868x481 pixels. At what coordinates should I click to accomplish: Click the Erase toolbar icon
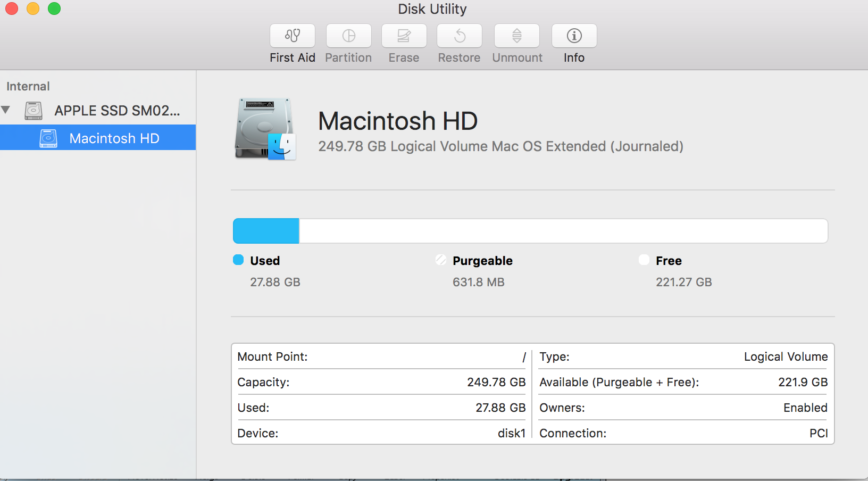click(404, 36)
